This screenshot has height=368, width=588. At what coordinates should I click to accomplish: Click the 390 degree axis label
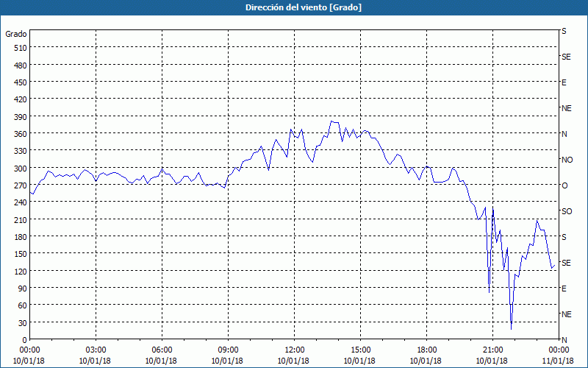click(x=21, y=117)
